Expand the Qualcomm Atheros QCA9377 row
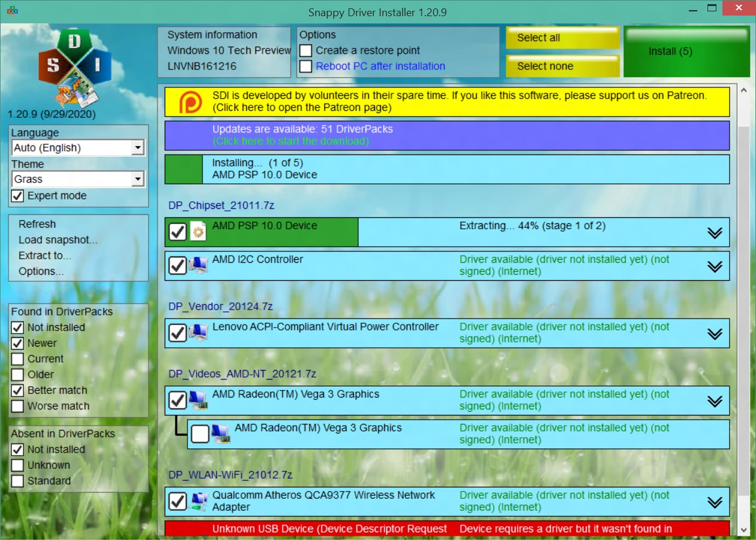This screenshot has width=756, height=540. pyautogui.click(x=715, y=503)
